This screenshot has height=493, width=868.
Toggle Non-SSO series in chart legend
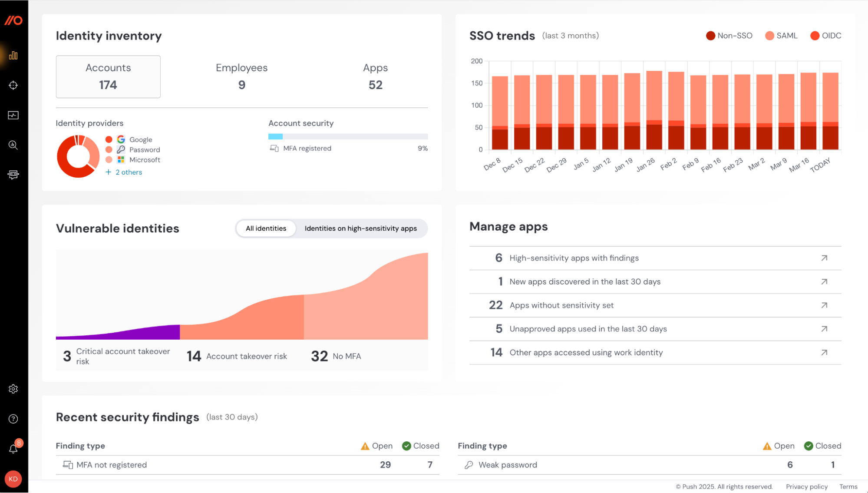click(x=729, y=36)
